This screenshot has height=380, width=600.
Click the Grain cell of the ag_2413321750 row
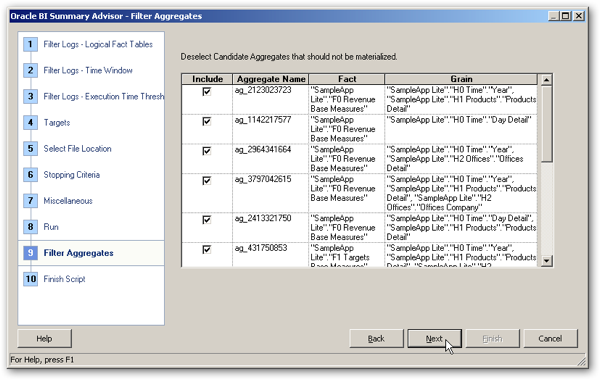[x=461, y=228]
